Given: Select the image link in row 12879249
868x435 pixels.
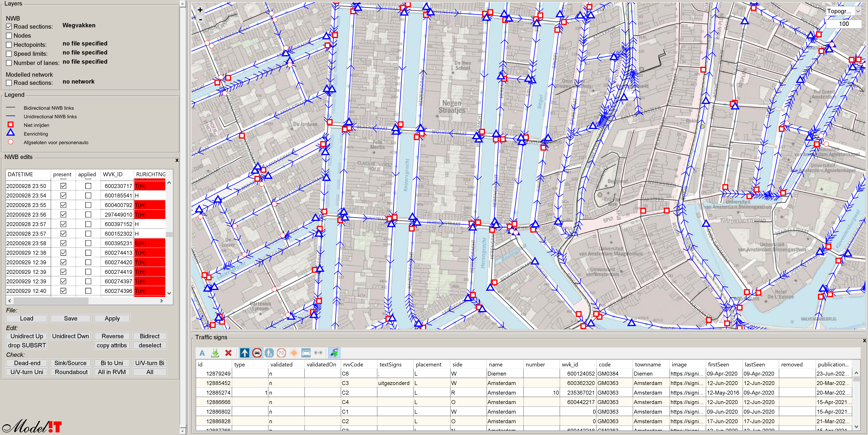Looking at the screenshot, I should (x=687, y=374).
